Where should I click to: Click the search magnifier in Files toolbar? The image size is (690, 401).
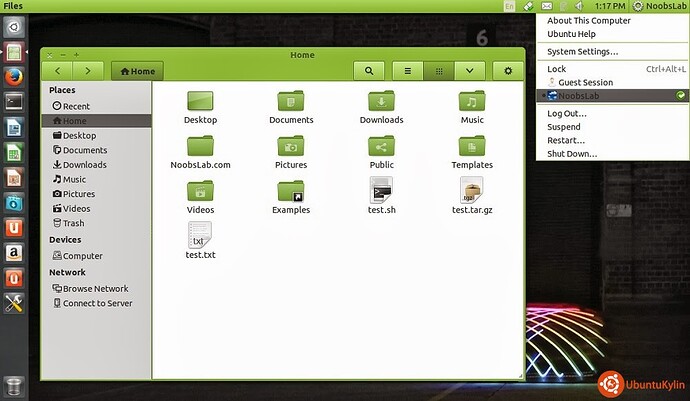tap(369, 71)
